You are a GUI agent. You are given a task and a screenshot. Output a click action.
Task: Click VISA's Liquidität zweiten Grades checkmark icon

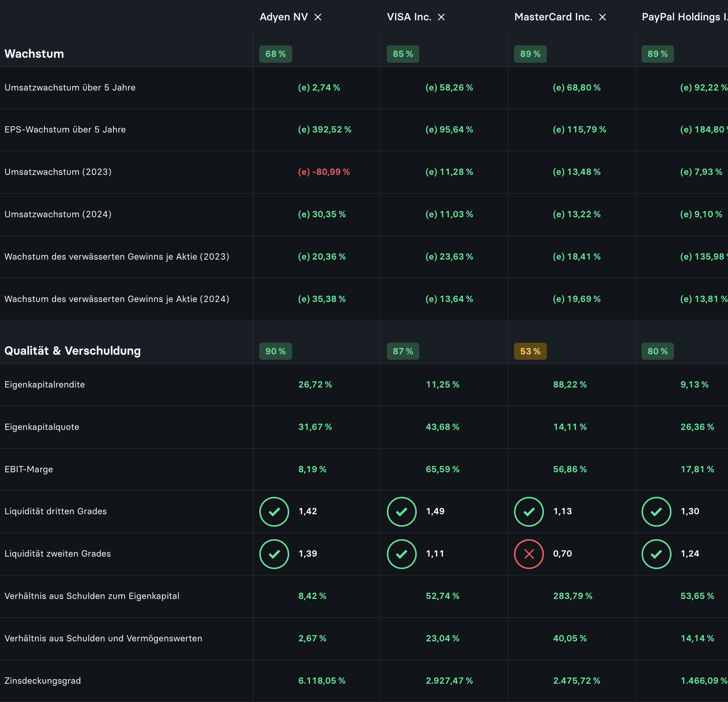pyautogui.click(x=402, y=554)
